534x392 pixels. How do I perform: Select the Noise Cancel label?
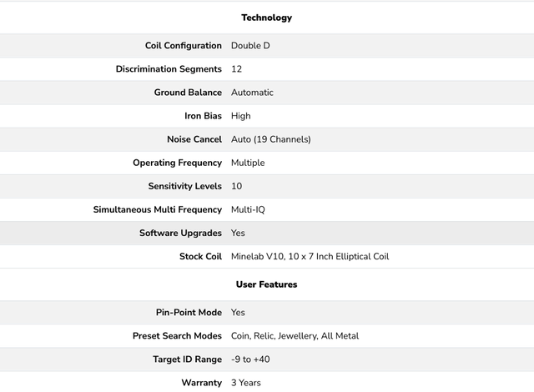[x=195, y=139]
